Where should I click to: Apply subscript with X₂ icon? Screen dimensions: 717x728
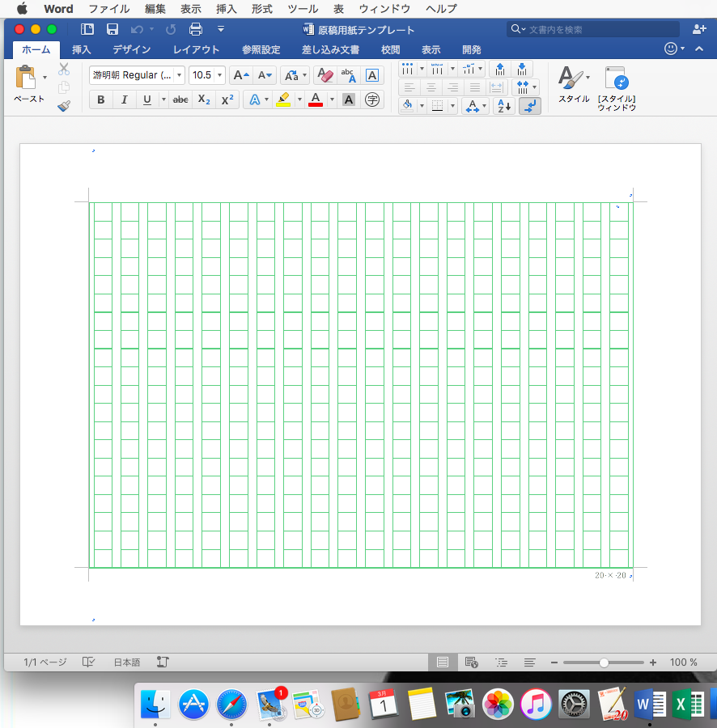tap(205, 100)
